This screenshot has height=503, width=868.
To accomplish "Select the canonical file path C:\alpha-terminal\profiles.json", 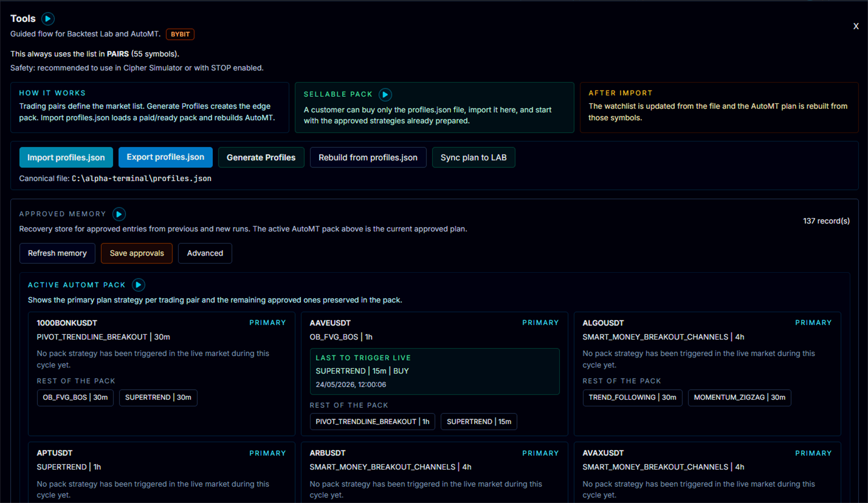I will (x=141, y=179).
